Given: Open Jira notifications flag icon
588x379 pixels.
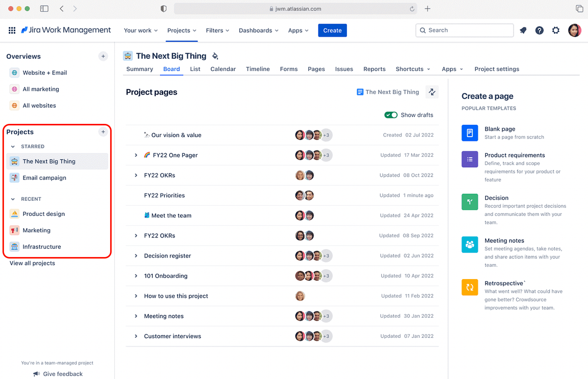Looking at the screenshot, I should [523, 30].
